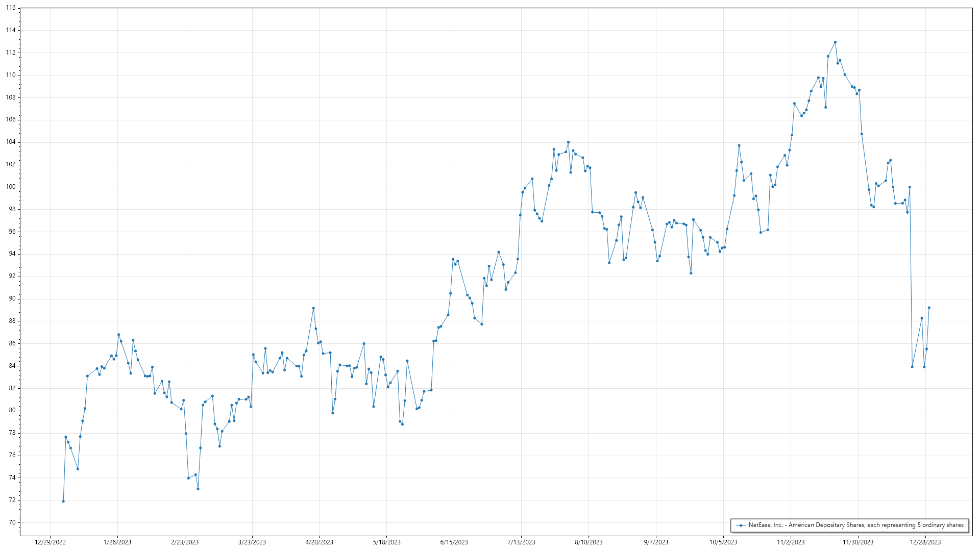Click the 2/23/2023 x-axis date label

point(185,542)
